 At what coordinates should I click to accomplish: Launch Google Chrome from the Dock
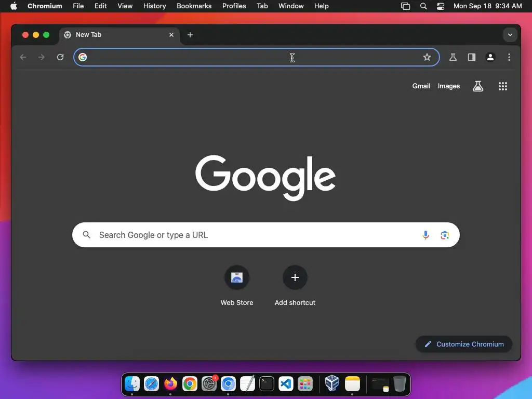click(190, 384)
